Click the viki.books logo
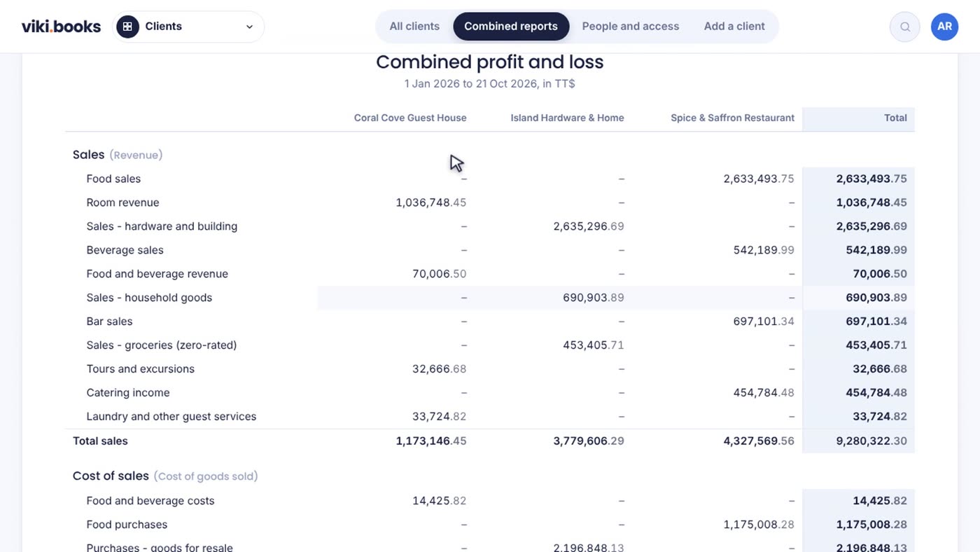Viewport: 980px width, 552px height. (62, 27)
